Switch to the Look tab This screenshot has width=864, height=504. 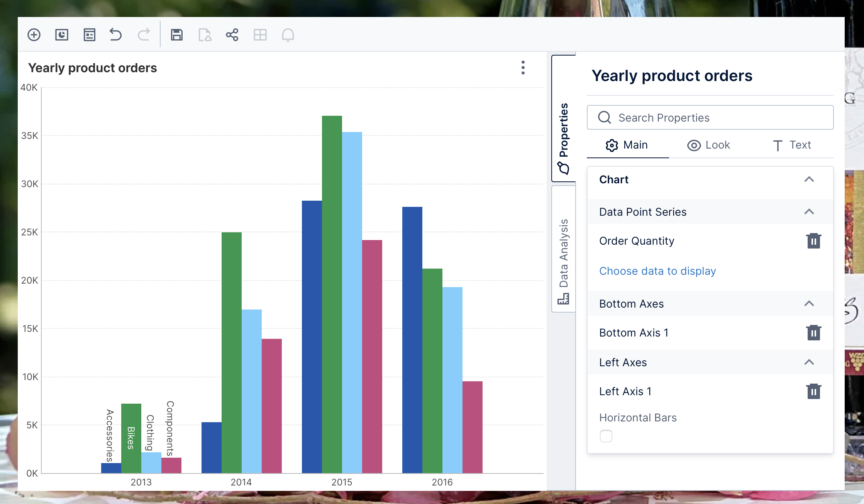(709, 145)
